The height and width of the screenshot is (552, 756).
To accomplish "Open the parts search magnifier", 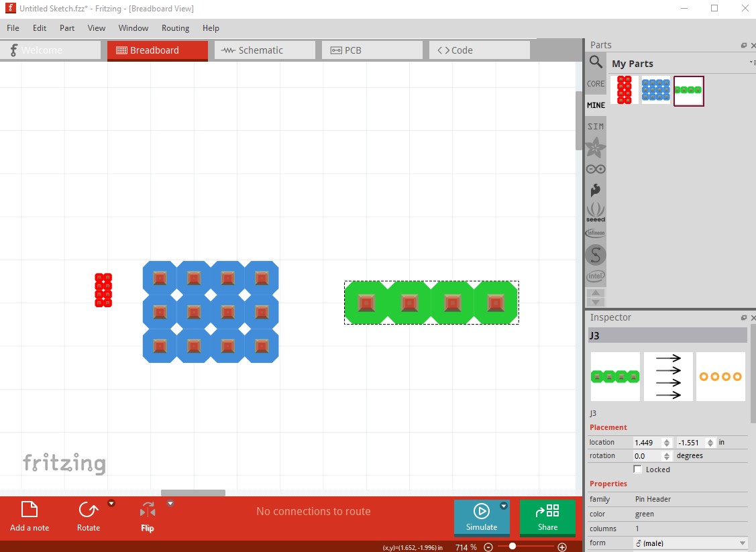I will (x=596, y=62).
